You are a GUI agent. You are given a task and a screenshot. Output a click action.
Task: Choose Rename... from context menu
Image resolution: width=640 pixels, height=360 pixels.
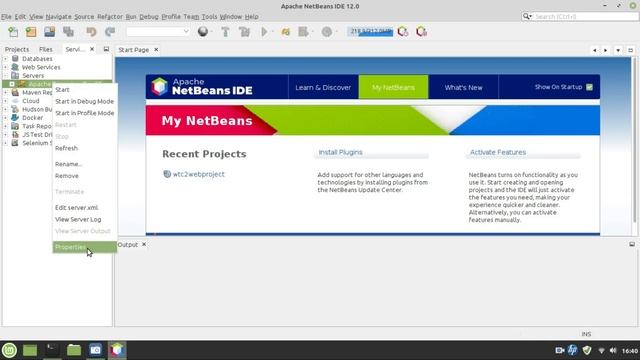(84, 164)
